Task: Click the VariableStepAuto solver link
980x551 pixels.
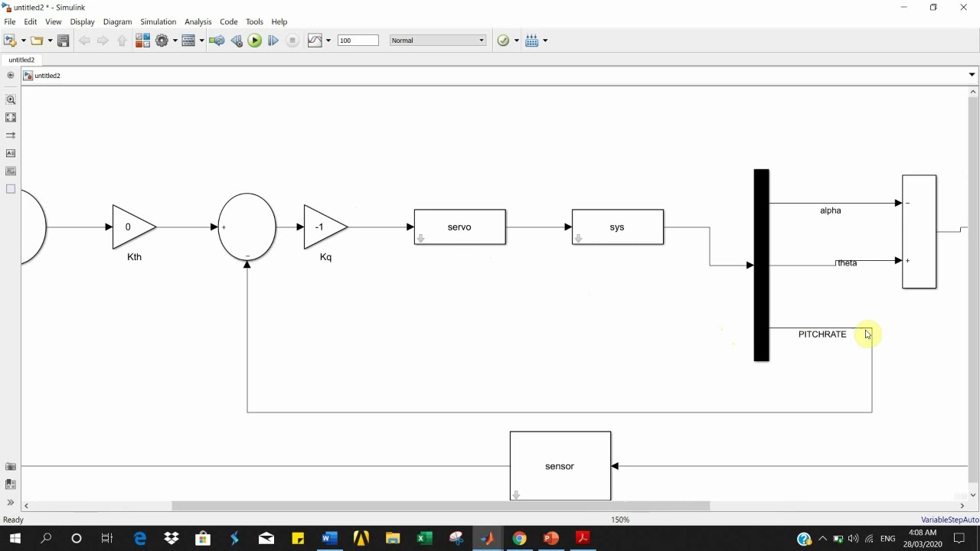Action: pos(949,520)
